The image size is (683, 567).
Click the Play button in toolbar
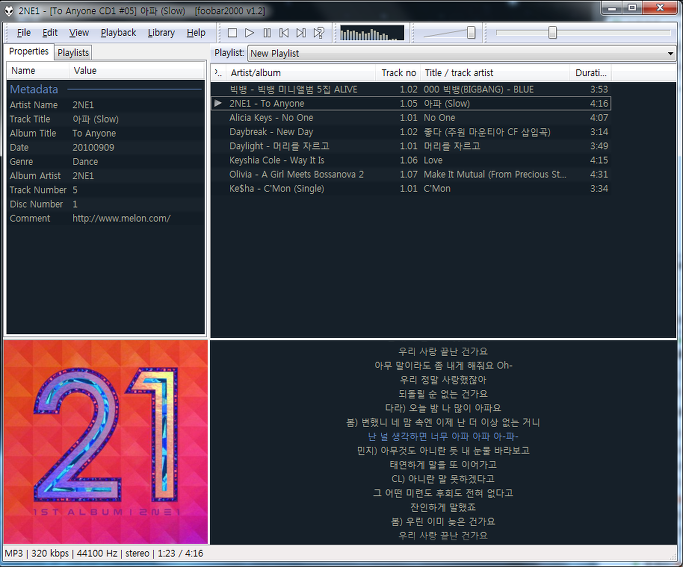[250, 33]
